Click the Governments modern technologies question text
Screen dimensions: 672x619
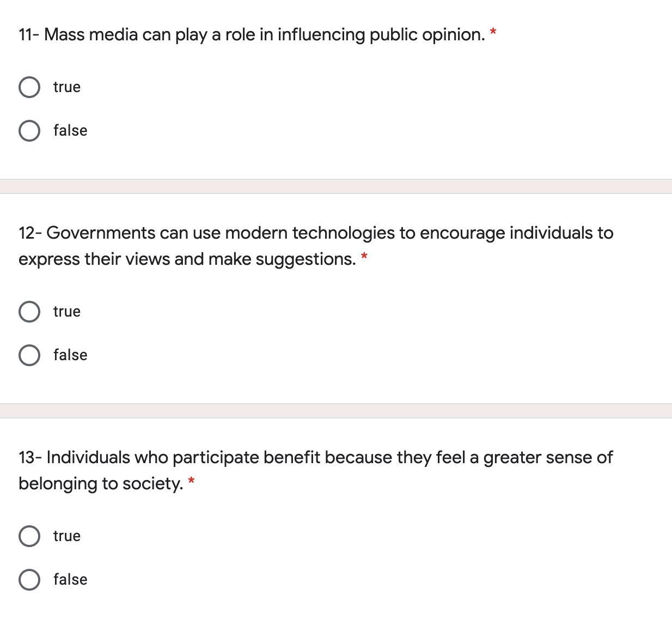click(x=316, y=245)
